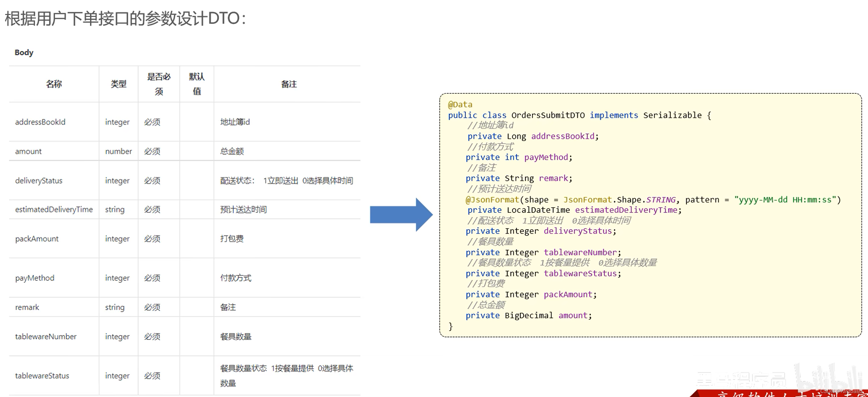Select the addressBookId row name

40,122
